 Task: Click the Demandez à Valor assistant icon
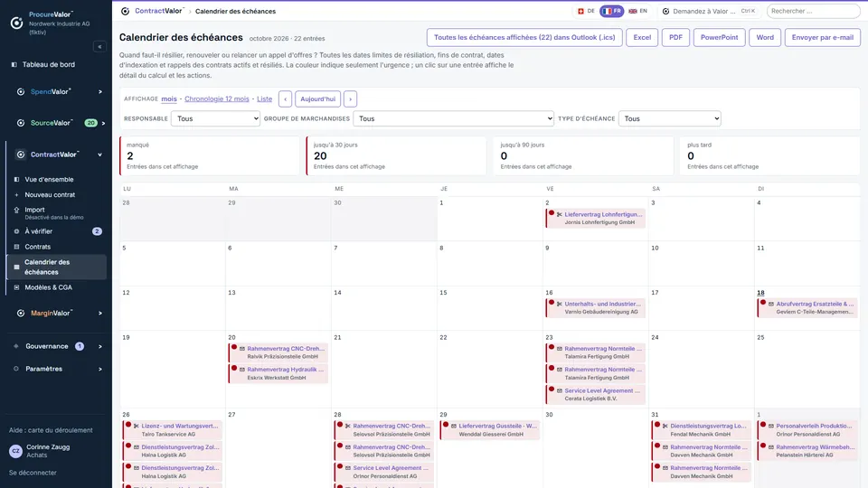point(666,11)
